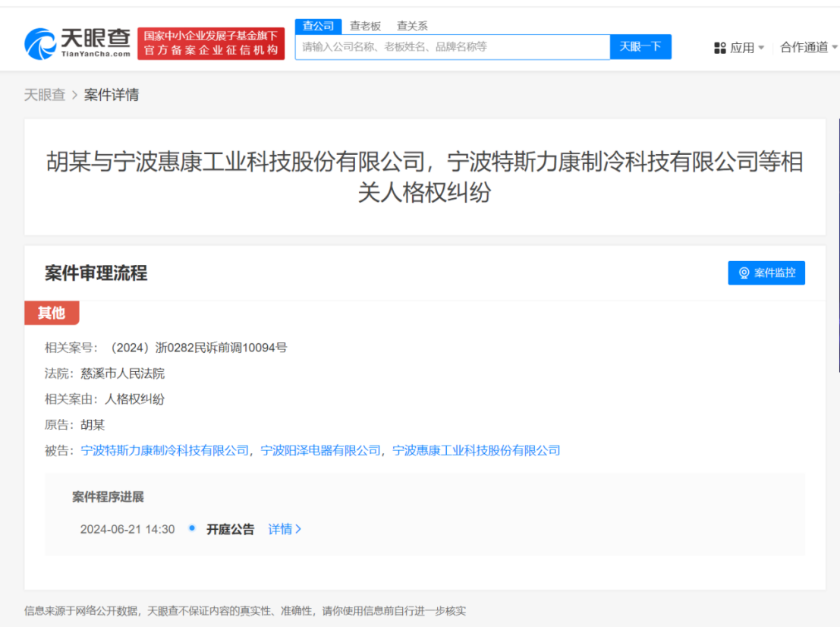840x627 pixels.
Task: Switch to the 查老板 tab
Action: pyautogui.click(x=364, y=25)
